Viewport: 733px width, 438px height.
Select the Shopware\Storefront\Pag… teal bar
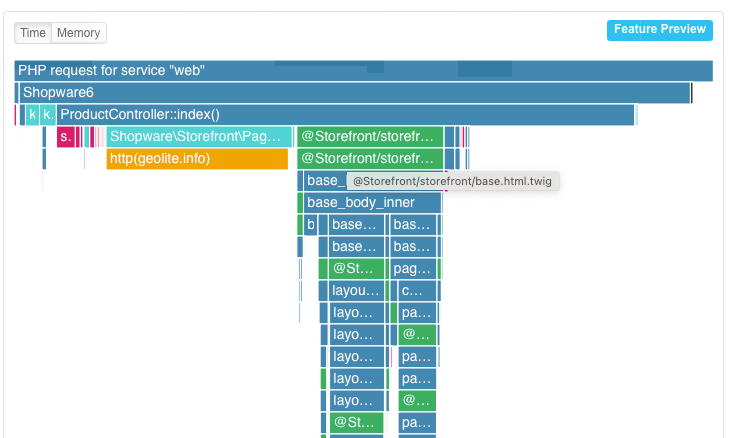(x=199, y=136)
